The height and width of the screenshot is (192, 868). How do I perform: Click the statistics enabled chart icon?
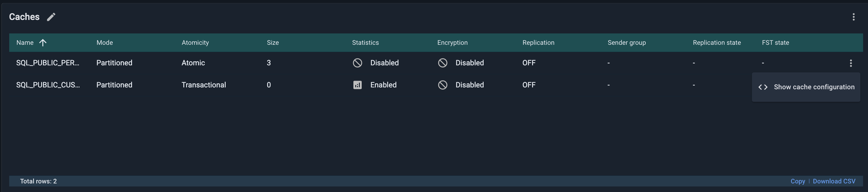coord(357,85)
